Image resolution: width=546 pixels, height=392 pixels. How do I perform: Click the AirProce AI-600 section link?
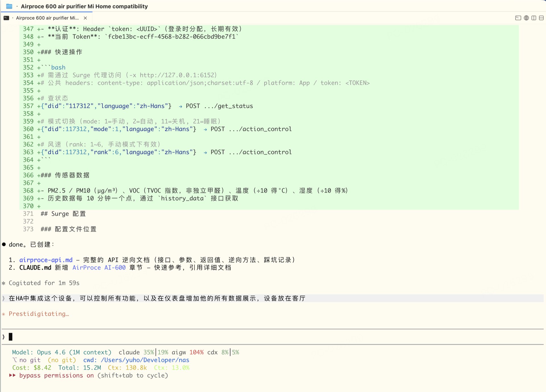pos(99,268)
